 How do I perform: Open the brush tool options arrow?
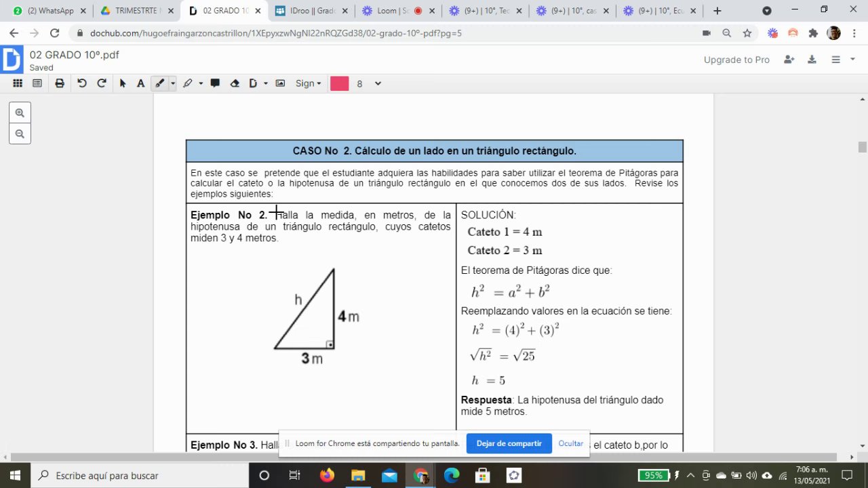172,83
